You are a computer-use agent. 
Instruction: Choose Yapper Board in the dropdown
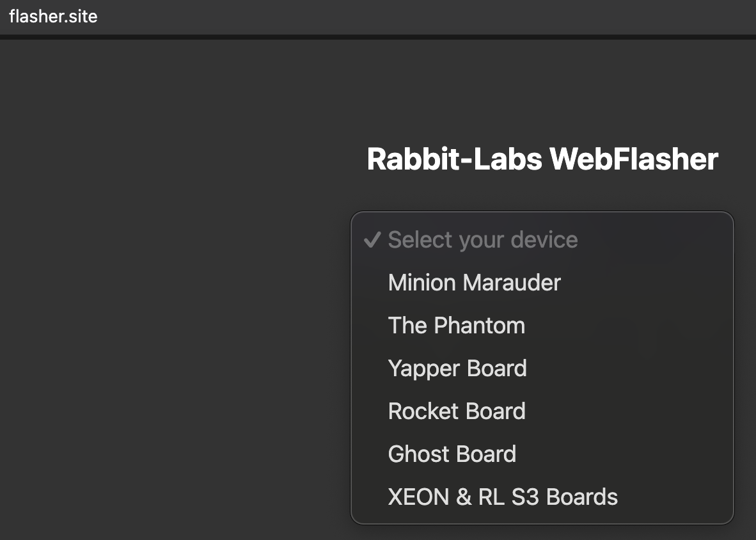pyautogui.click(x=457, y=369)
